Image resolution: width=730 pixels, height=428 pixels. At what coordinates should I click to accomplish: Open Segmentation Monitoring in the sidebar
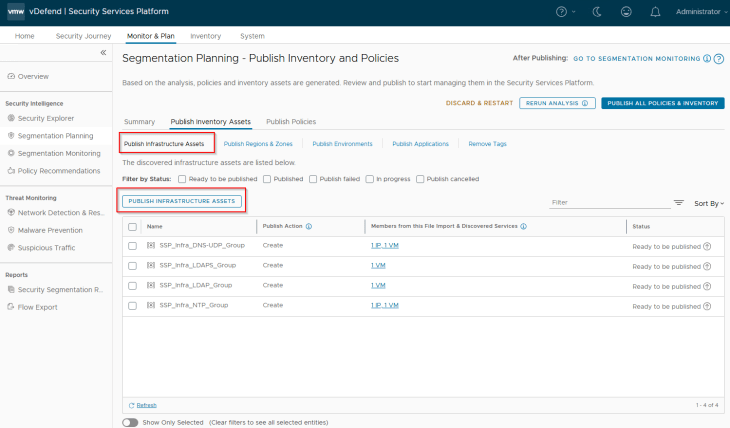pos(59,153)
